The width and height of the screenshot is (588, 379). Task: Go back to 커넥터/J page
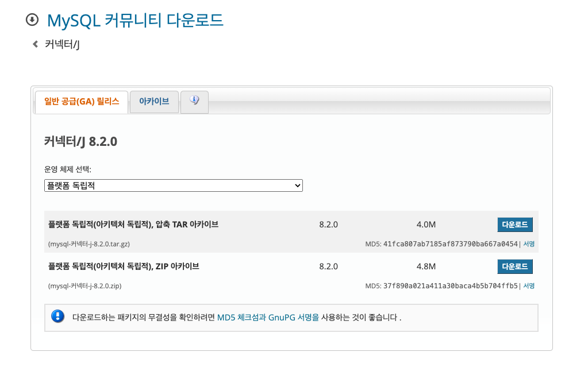62,45
